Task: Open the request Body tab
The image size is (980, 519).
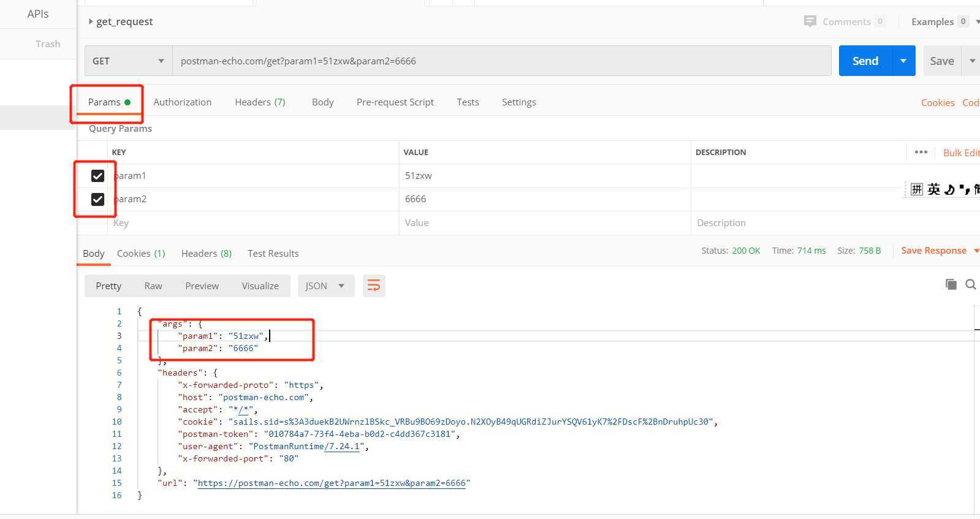Action: pos(322,102)
